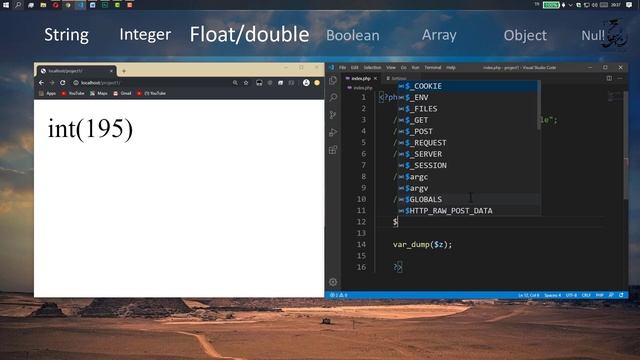Image resolution: width=640 pixels, height=360 pixels.
Task: Click the red Opera icon on the taskbar
Action: pos(56,5)
